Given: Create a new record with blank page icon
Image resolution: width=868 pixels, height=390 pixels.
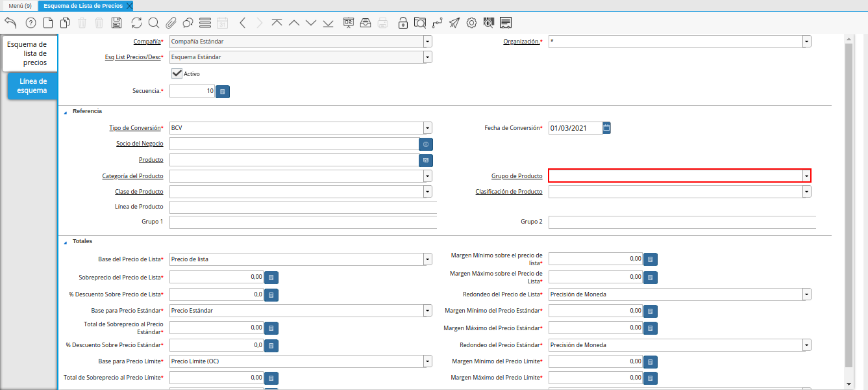Looking at the screenshot, I should point(48,23).
